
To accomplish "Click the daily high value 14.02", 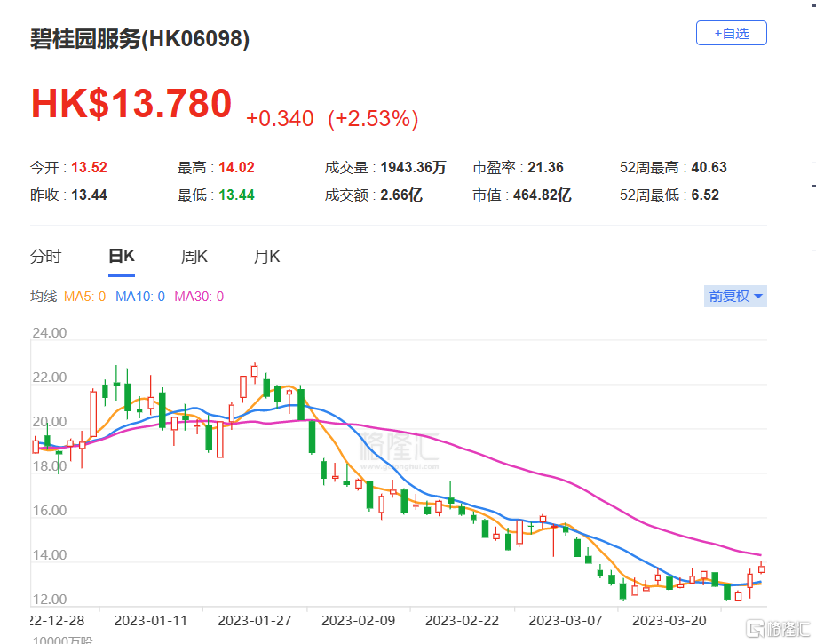I will [x=236, y=168].
